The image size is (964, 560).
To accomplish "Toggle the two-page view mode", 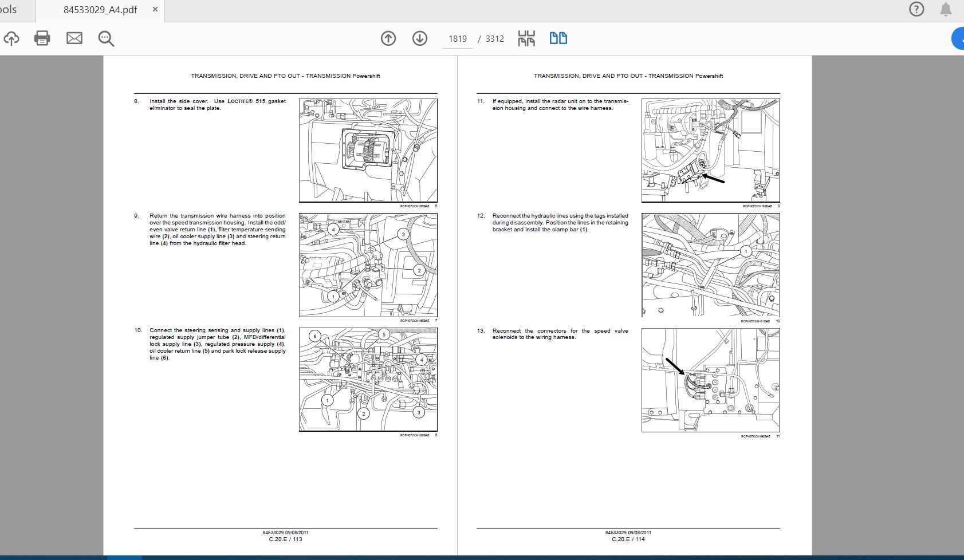I will (558, 38).
